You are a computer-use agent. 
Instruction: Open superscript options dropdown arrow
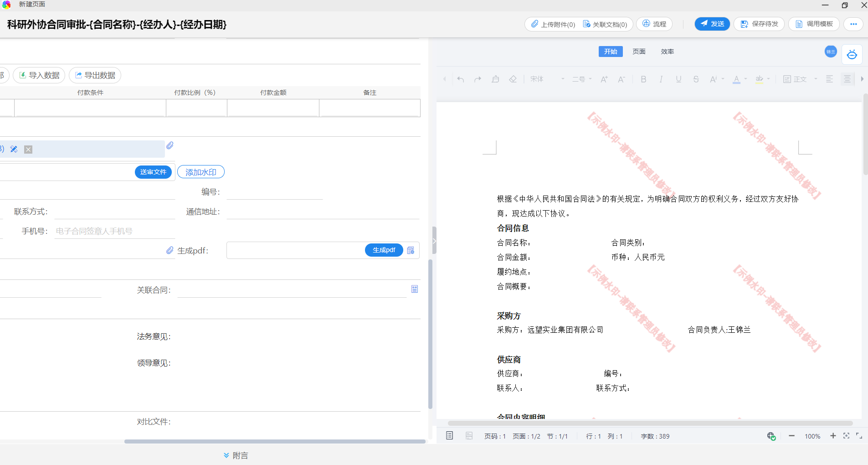pyautogui.click(x=723, y=79)
